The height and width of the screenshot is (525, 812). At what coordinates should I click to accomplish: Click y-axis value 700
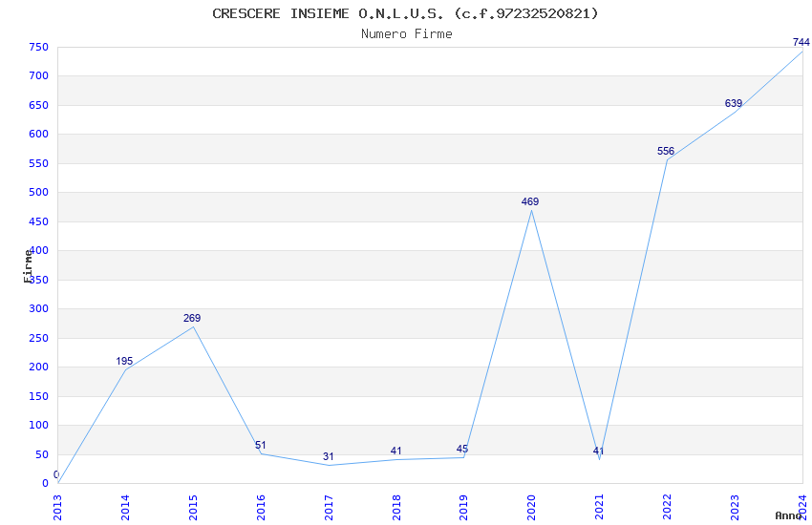[39, 76]
